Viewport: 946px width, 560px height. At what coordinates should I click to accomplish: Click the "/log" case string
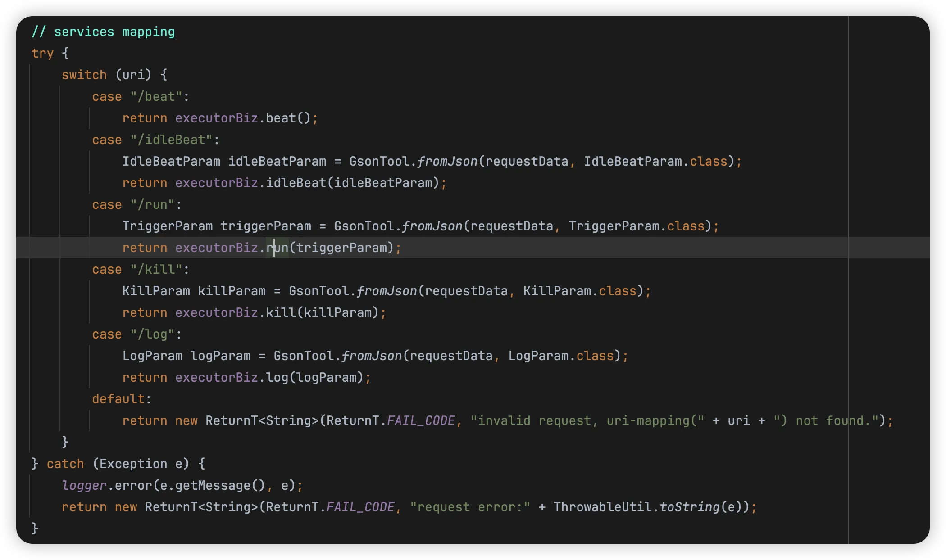click(152, 334)
